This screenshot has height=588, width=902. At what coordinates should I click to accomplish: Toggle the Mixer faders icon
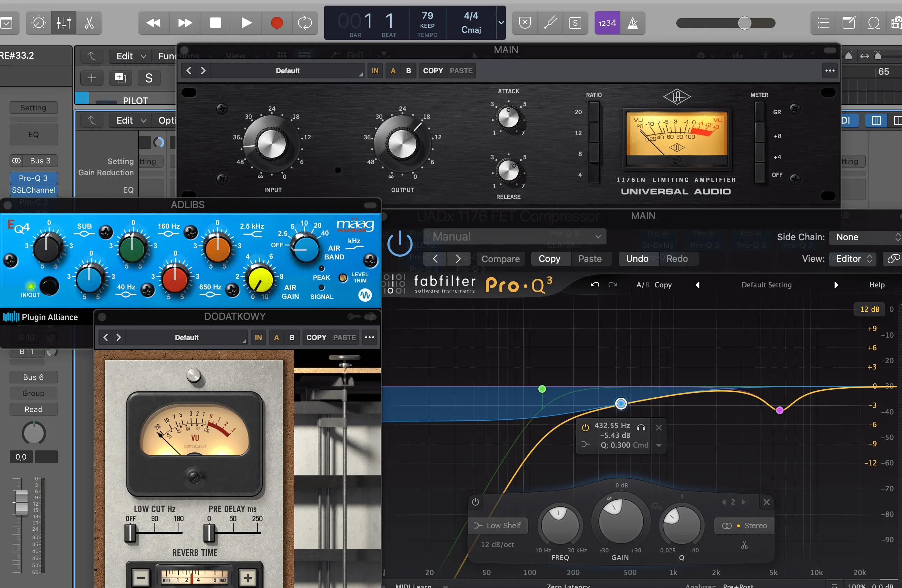click(x=64, y=23)
